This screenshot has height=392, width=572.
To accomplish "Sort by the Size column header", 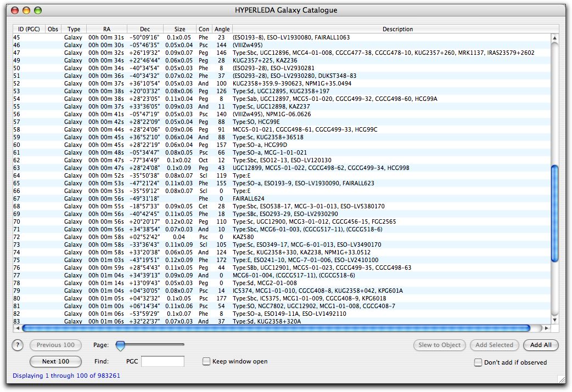I will pyautogui.click(x=180, y=29).
